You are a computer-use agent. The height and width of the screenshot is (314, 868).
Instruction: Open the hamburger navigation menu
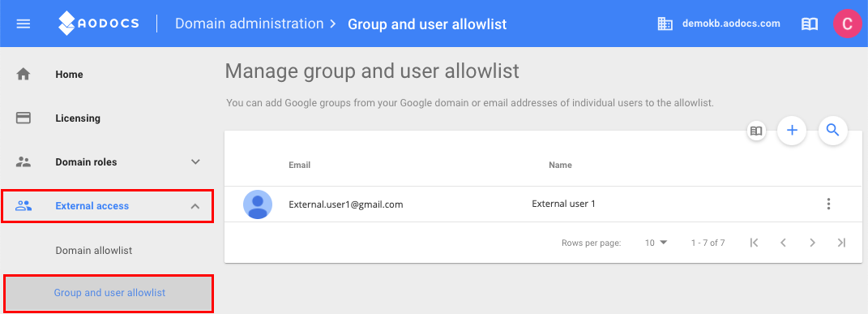[24, 24]
